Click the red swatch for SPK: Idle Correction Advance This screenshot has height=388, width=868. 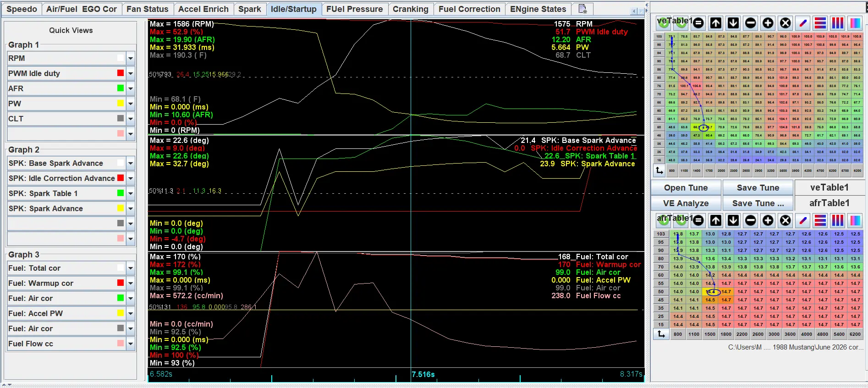click(x=121, y=178)
